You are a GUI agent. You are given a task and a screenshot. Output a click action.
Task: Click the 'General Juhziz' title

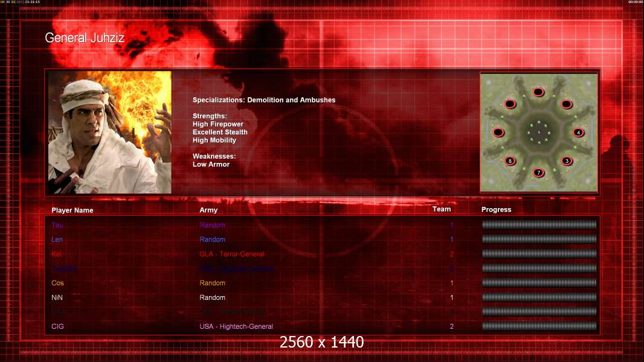coord(85,38)
